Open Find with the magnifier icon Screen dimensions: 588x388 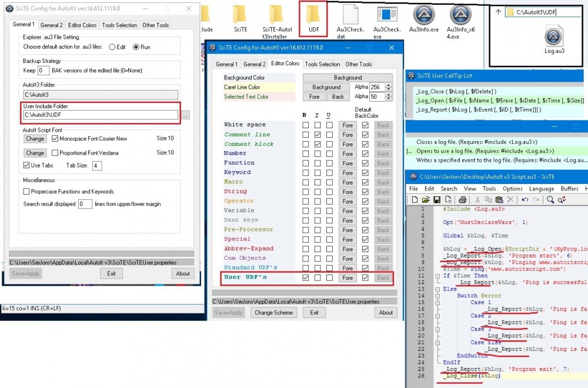(x=550, y=200)
